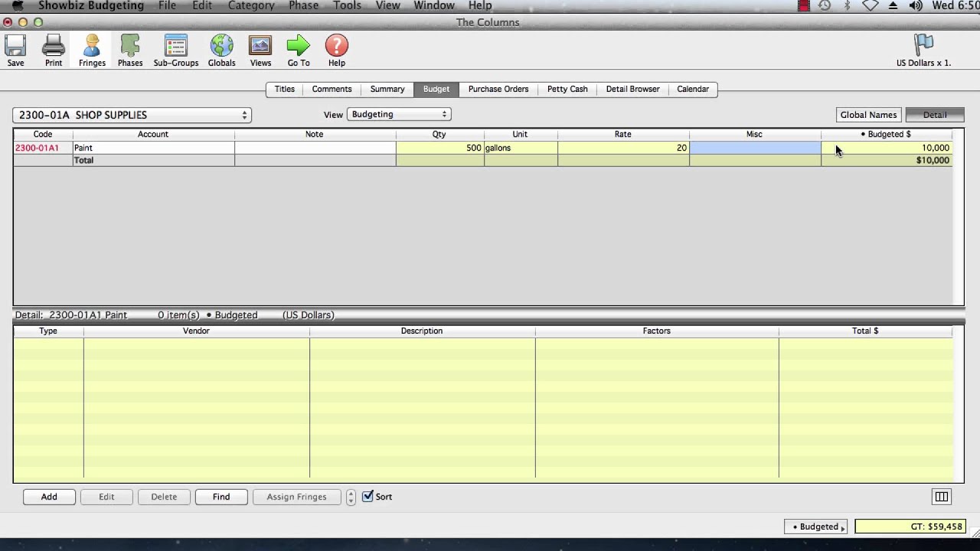
Task: Switch to the Titles tab
Action: click(x=284, y=89)
